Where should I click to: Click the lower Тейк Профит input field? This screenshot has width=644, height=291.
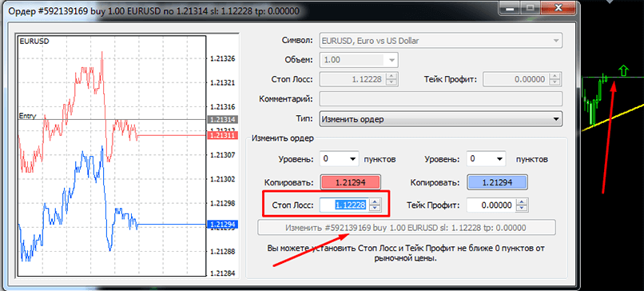click(x=491, y=205)
